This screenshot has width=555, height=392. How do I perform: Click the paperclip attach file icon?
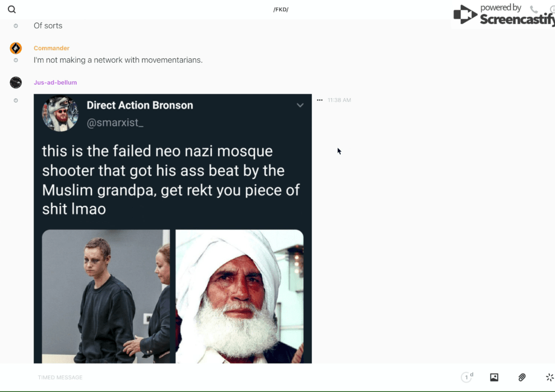coord(522,377)
